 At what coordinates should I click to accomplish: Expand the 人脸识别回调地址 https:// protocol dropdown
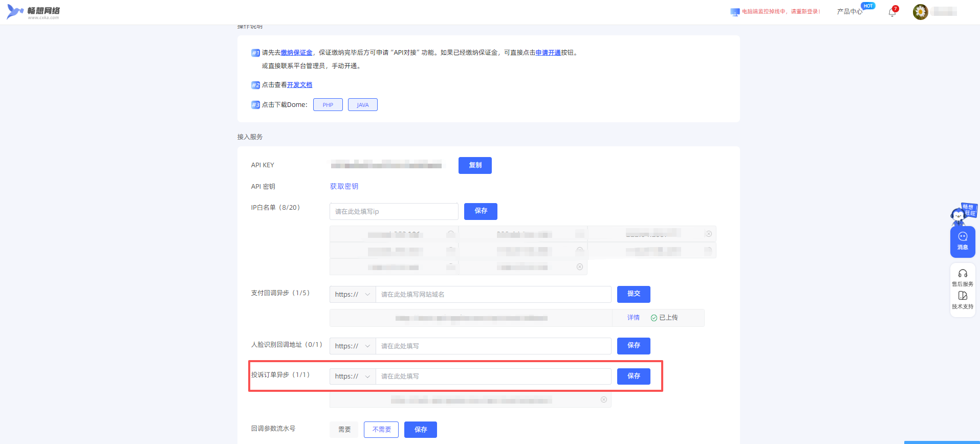click(353, 346)
